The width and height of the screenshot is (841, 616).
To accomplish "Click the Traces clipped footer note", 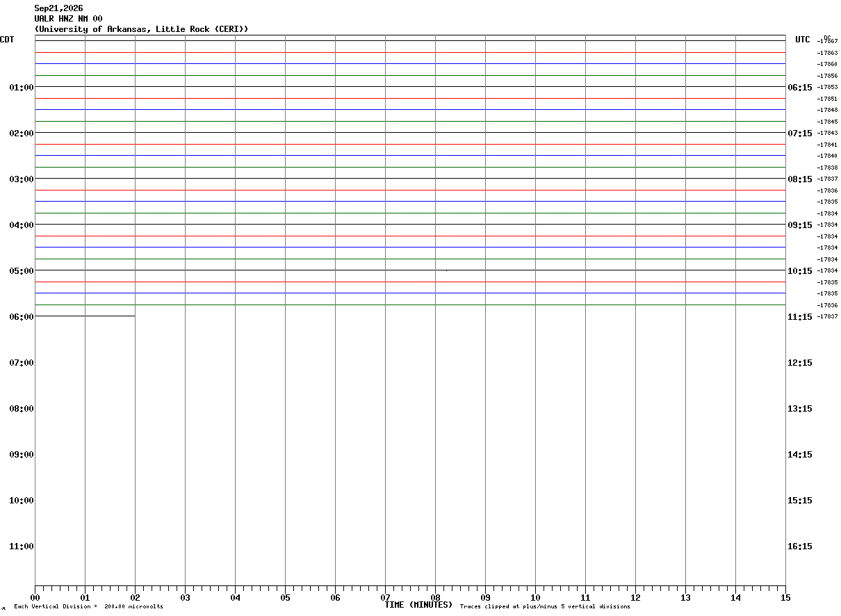I will click(545, 606).
